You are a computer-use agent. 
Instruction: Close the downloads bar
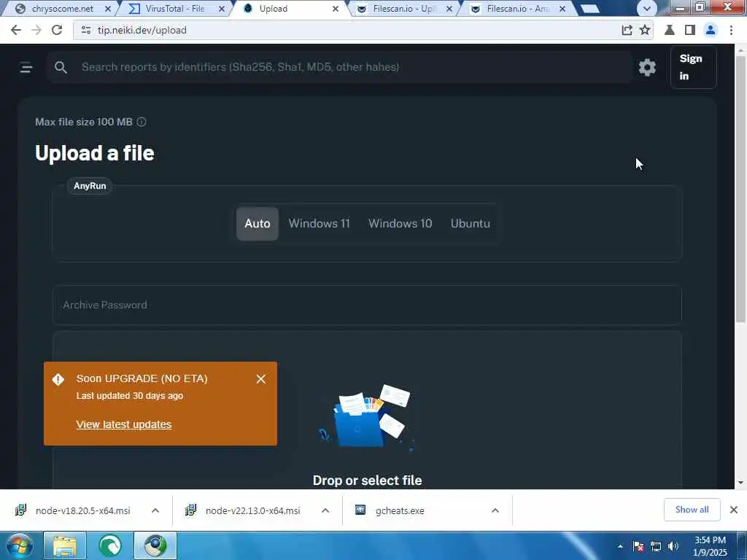click(734, 510)
